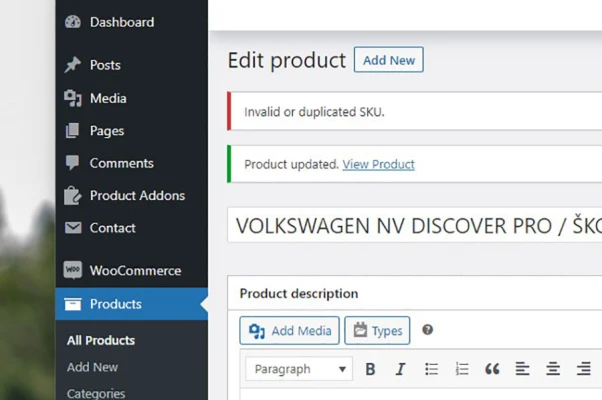This screenshot has height=400, width=602.
Task: Apply blockquote formatting
Action: [492, 369]
